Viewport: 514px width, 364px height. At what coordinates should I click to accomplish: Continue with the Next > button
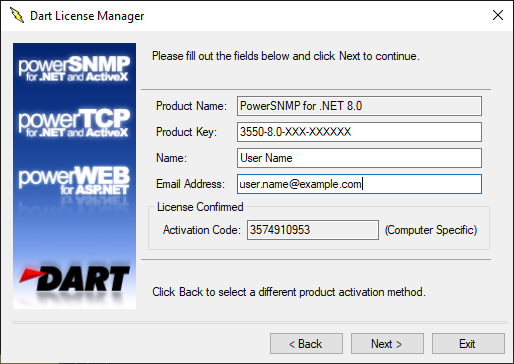[387, 344]
